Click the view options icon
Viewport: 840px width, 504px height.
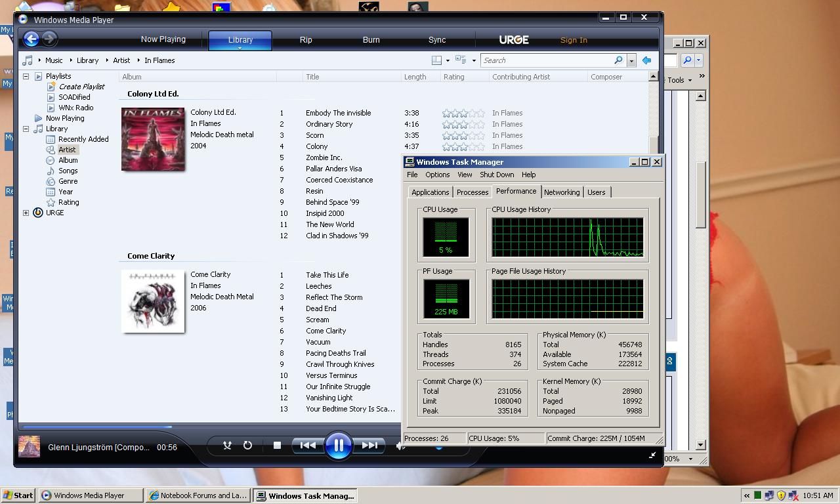coord(461,60)
